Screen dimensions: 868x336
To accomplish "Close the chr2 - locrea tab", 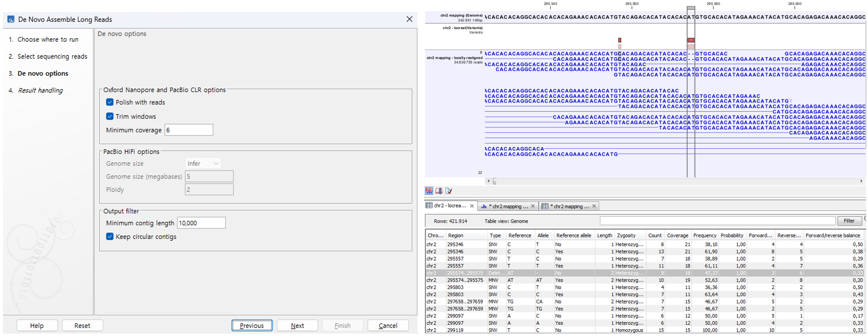I will coord(471,206).
